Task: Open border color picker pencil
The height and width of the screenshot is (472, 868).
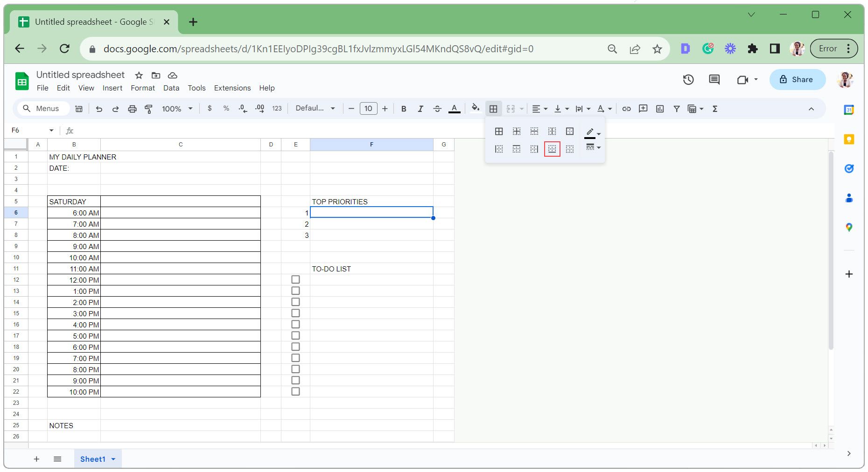Action: click(592, 132)
